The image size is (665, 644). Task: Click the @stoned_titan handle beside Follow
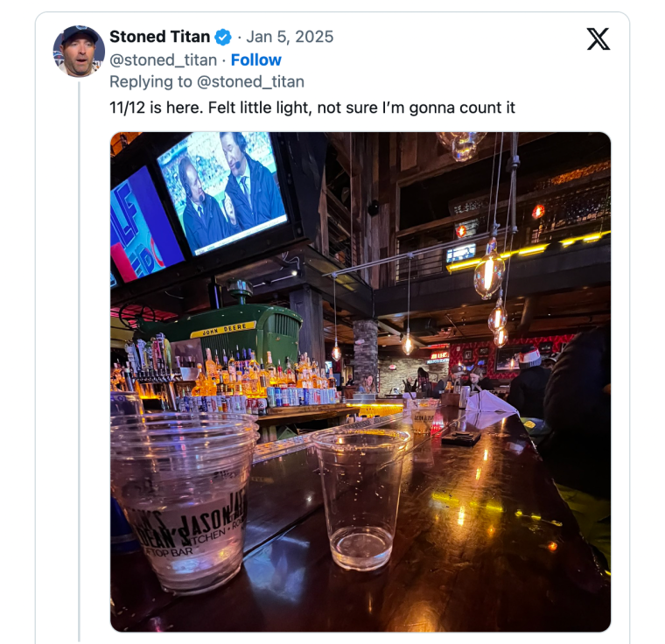point(163,59)
